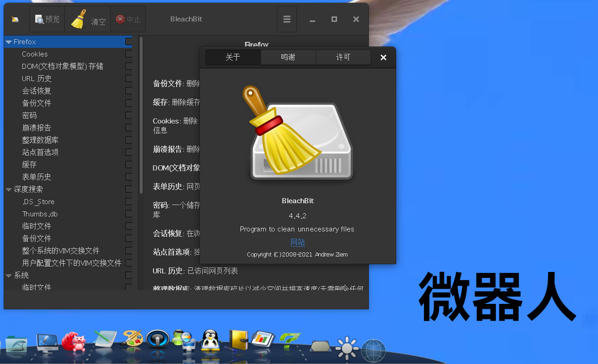The height and width of the screenshot is (364, 598).
Task: Click 'URL 历史: 已访问网页列表' description
Action: 195,271
